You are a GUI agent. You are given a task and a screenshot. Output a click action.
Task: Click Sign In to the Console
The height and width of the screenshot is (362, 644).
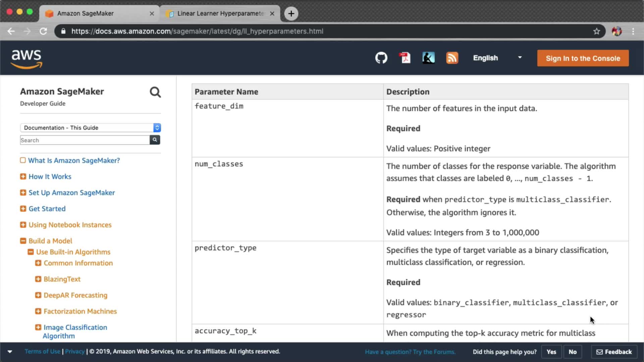click(583, 58)
